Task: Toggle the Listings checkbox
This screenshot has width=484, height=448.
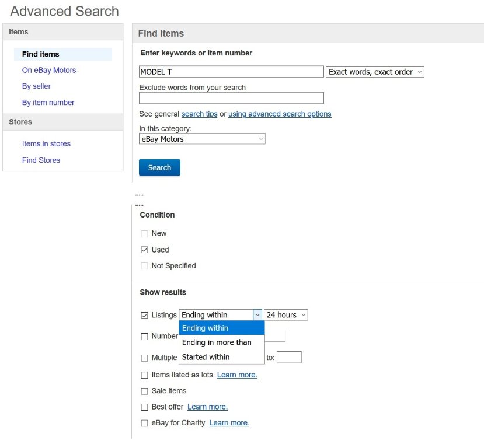Action: click(x=144, y=315)
